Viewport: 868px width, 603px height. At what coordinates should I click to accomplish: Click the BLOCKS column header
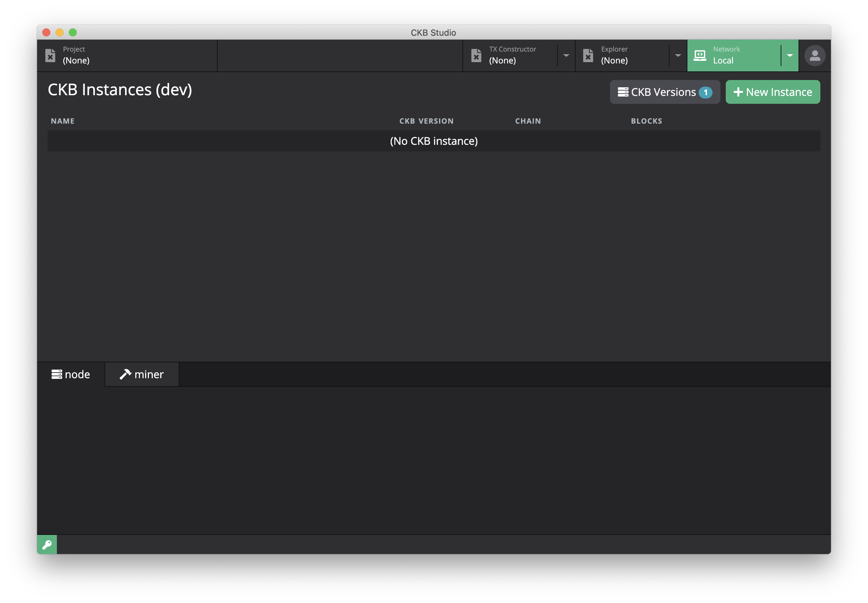point(646,121)
